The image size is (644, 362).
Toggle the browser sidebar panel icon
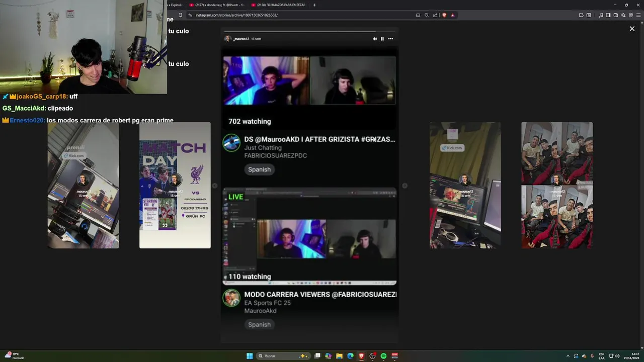[608, 15]
